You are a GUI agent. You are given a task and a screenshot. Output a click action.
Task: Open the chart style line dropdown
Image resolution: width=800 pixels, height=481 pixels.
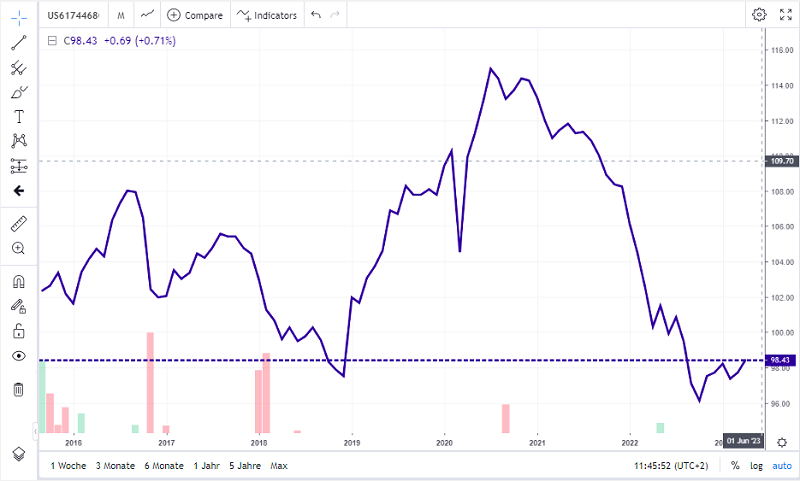click(147, 15)
